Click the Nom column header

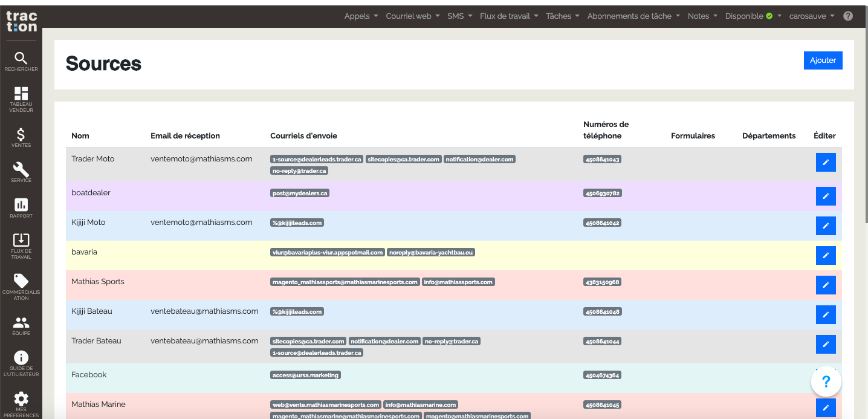(x=80, y=136)
